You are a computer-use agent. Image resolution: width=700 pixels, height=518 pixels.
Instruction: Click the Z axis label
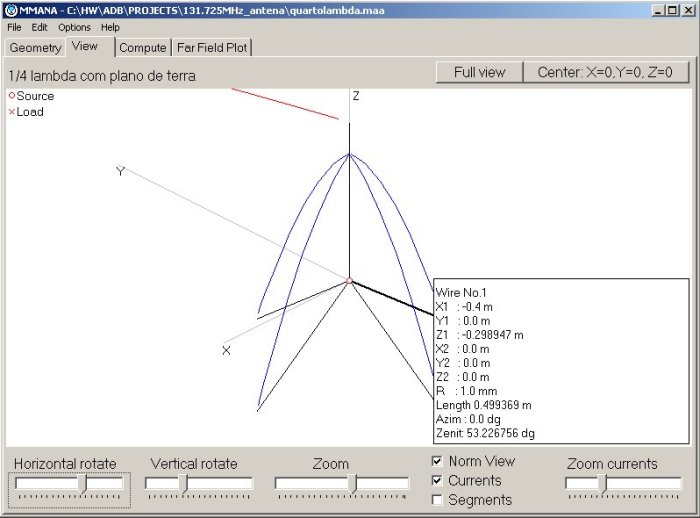[356, 96]
